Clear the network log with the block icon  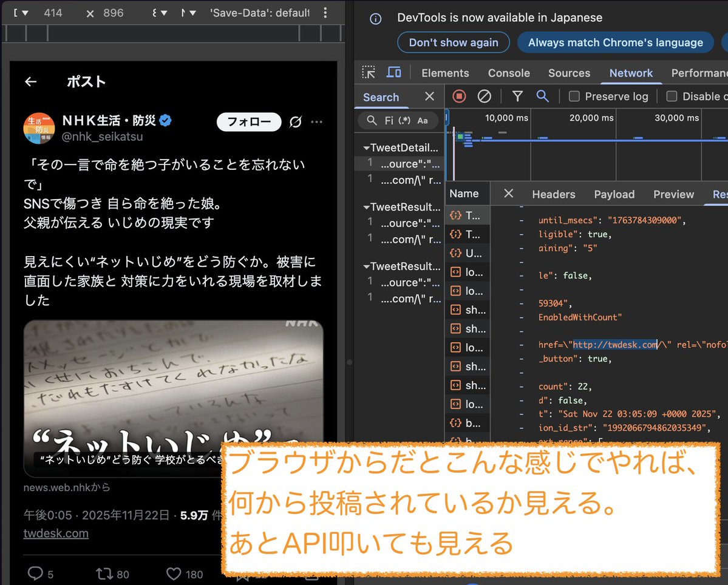click(x=484, y=96)
